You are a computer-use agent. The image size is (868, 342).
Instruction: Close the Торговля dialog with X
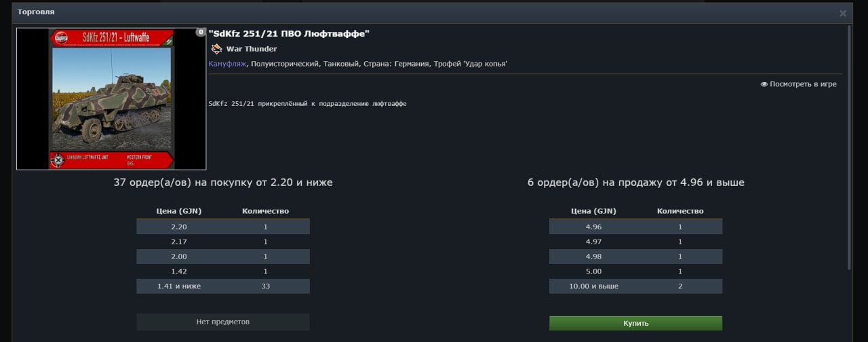[x=843, y=13]
